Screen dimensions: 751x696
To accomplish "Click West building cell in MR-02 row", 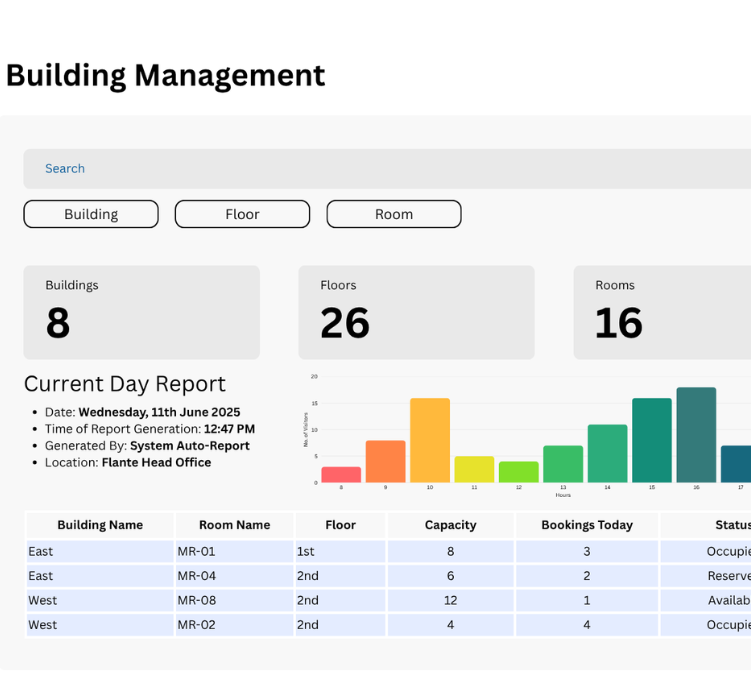I will (x=100, y=625).
